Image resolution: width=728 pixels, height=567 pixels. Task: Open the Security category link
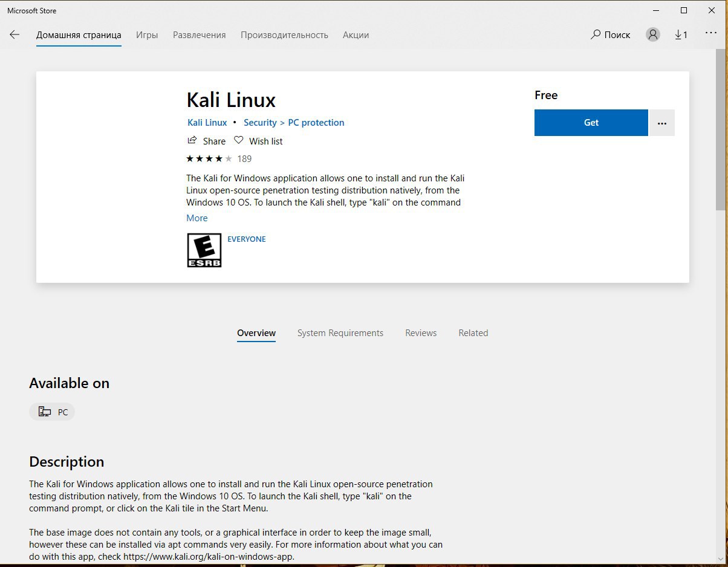(x=260, y=123)
